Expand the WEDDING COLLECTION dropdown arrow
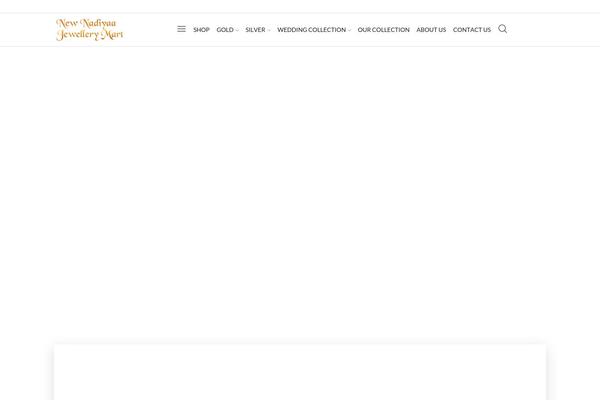This screenshot has width=600, height=400. click(349, 30)
